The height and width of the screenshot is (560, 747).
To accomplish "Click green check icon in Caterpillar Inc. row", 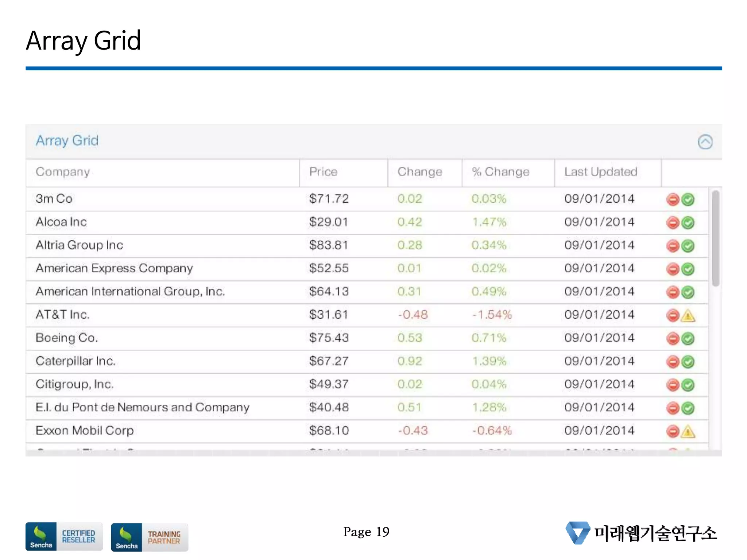I will coord(688,362).
